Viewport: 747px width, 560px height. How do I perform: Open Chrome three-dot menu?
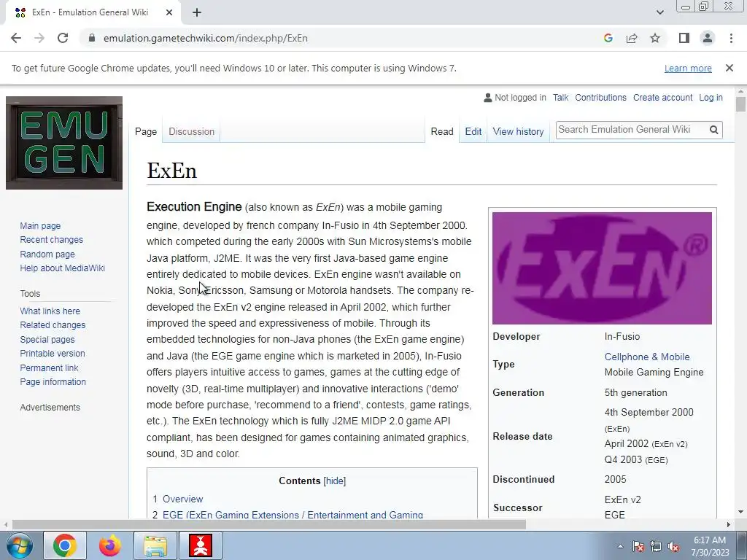click(x=731, y=38)
